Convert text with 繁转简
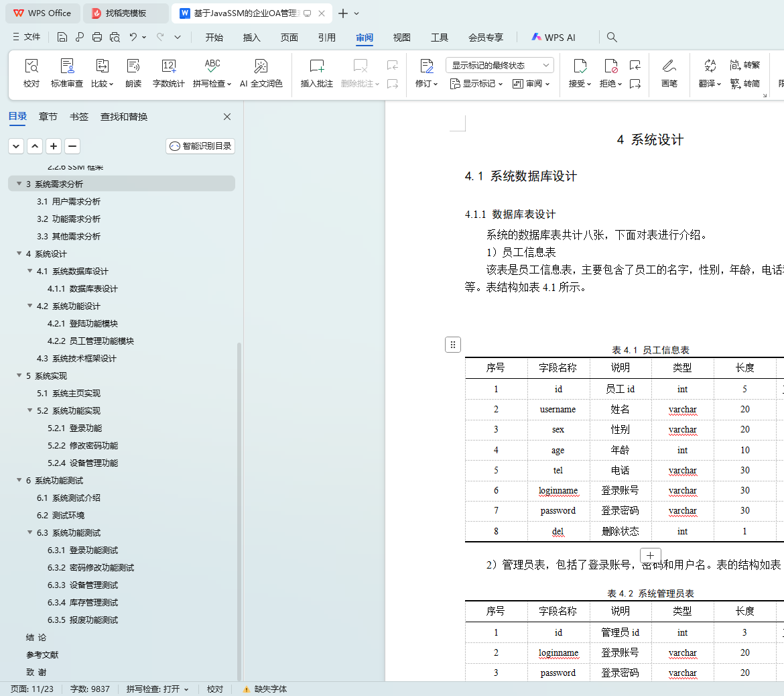784x696 pixels. click(x=745, y=84)
